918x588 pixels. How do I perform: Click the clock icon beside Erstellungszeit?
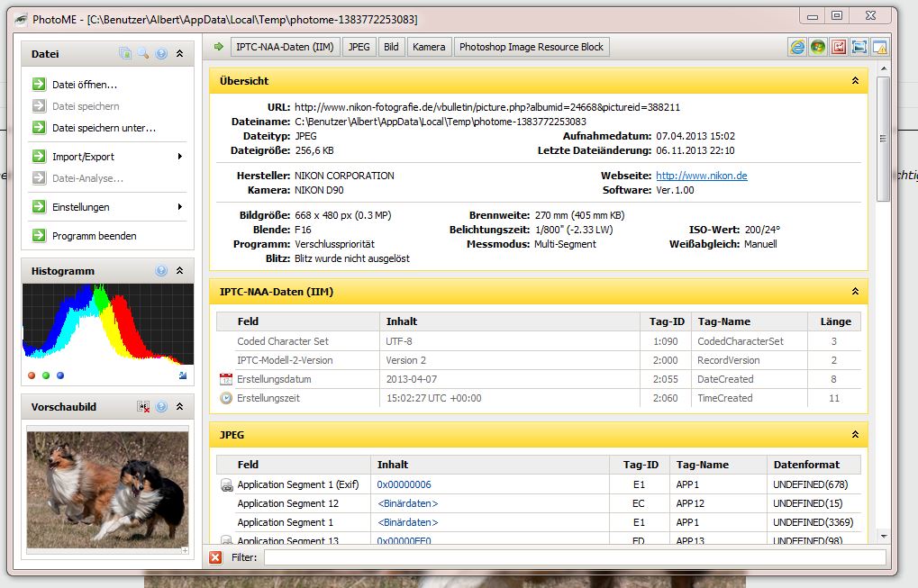click(226, 398)
